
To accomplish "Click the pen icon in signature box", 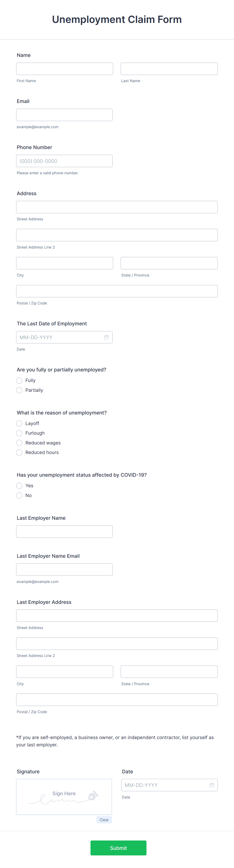I will (93, 795).
